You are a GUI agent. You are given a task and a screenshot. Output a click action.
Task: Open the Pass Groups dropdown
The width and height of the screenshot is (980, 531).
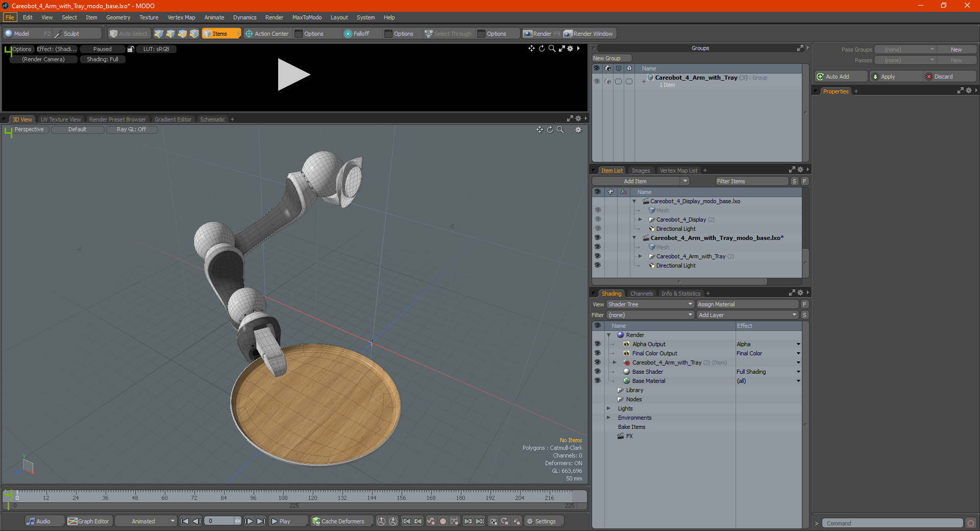[x=905, y=50]
